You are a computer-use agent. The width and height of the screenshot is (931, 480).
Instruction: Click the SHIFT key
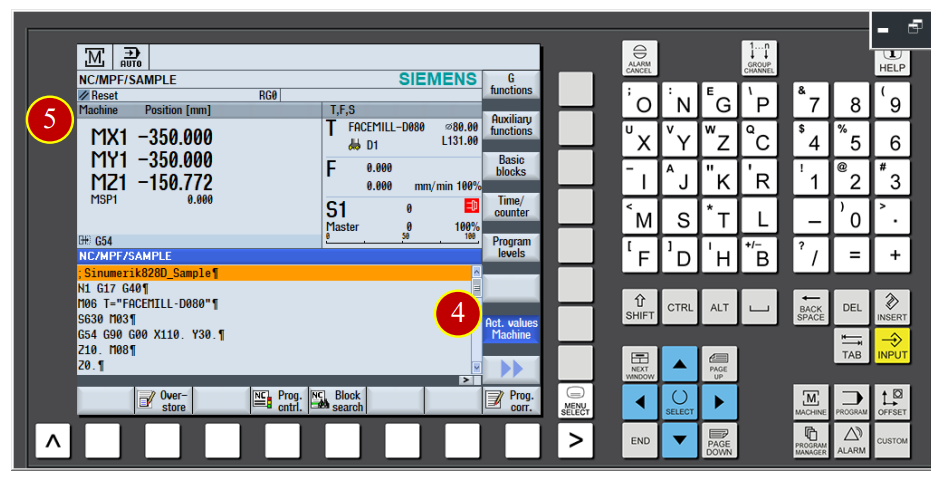tap(639, 307)
